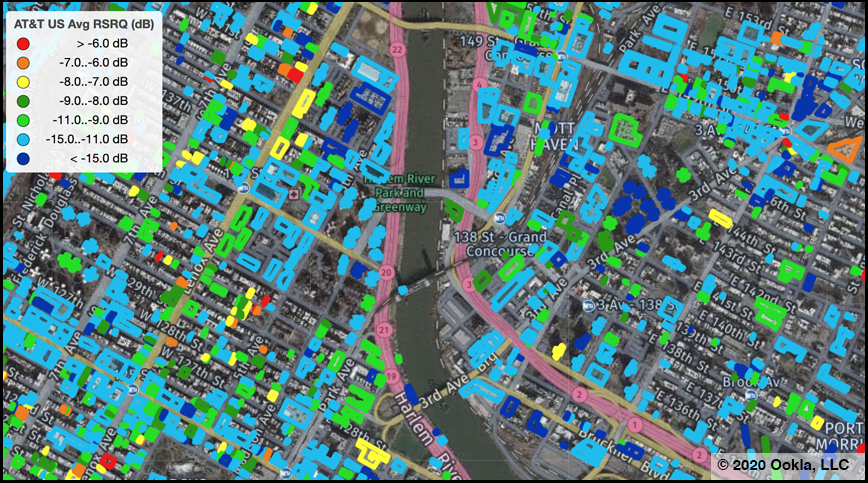Click the orange triangle building outline
The image size is (868, 483).
point(844,150)
